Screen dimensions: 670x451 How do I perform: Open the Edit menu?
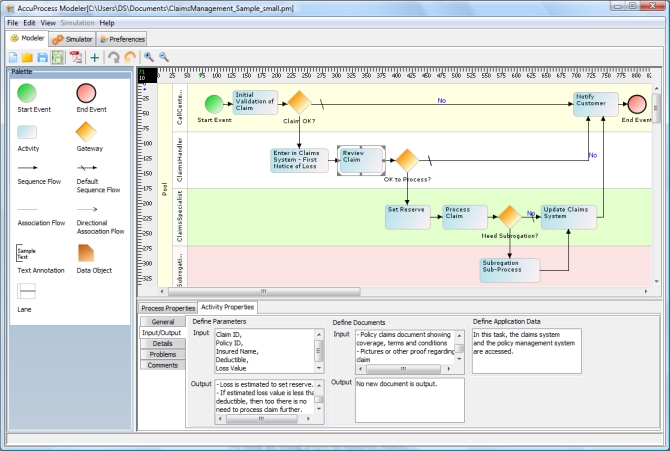click(x=29, y=23)
